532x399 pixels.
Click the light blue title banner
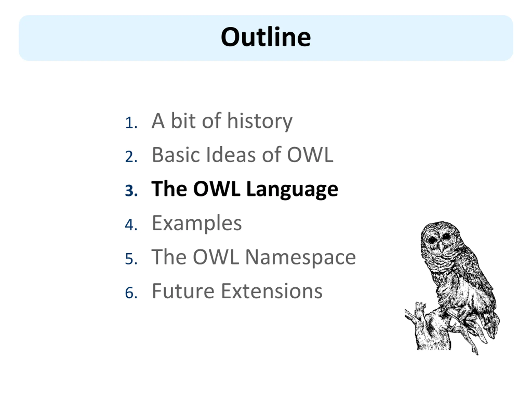266,38
